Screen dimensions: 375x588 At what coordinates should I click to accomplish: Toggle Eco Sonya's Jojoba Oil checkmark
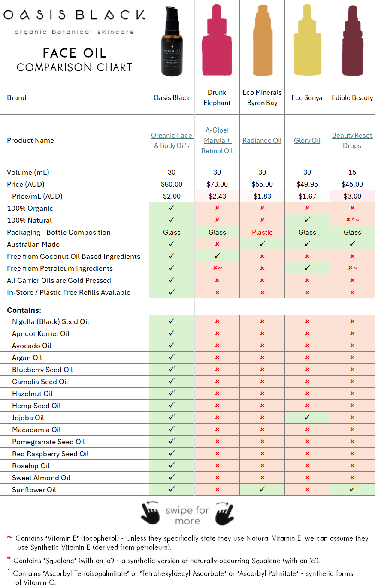[307, 417]
